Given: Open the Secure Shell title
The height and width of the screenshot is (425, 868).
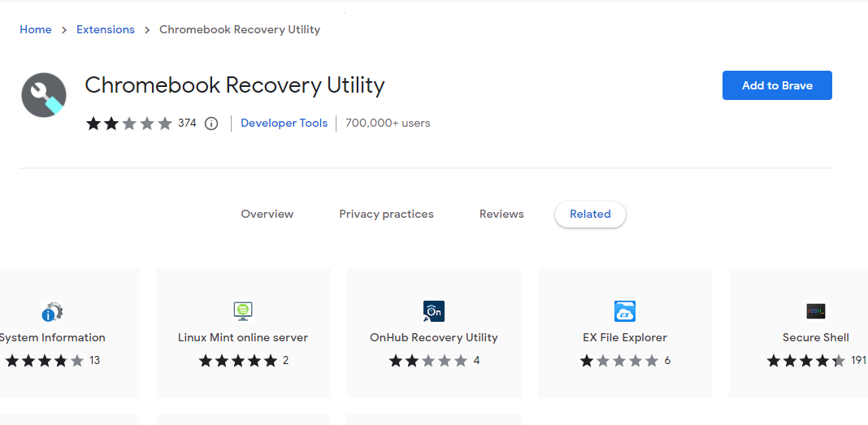Looking at the screenshot, I should [x=816, y=337].
